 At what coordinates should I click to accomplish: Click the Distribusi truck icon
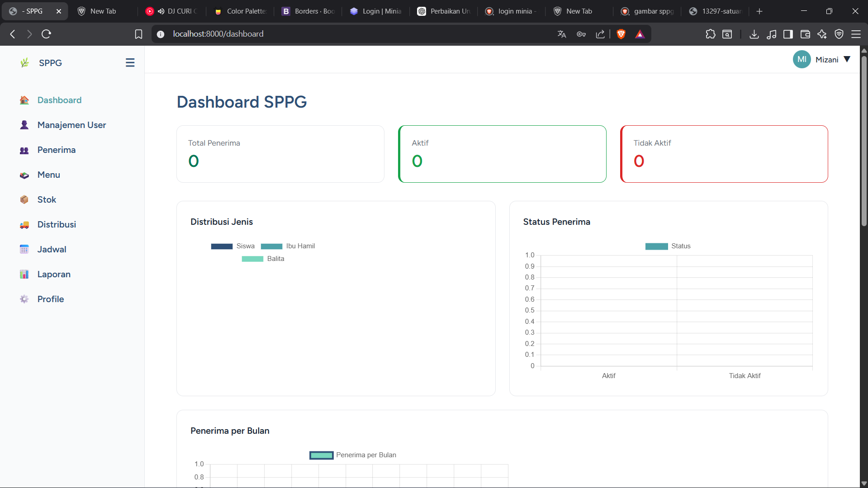tap(24, 225)
